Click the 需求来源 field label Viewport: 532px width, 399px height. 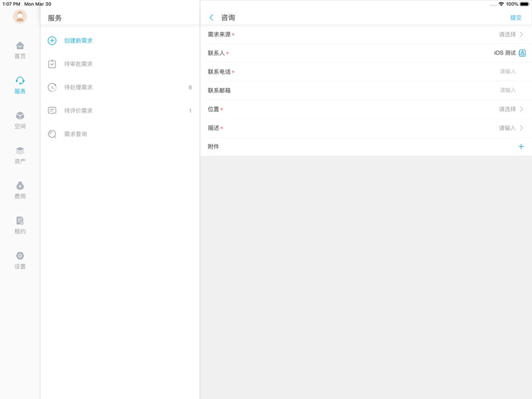coord(219,34)
